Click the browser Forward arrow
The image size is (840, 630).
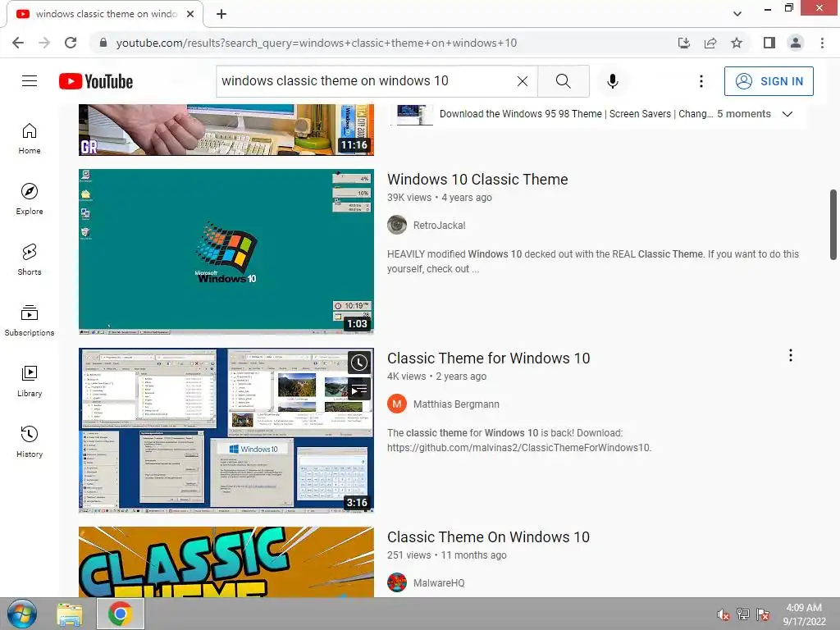click(44, 43)
